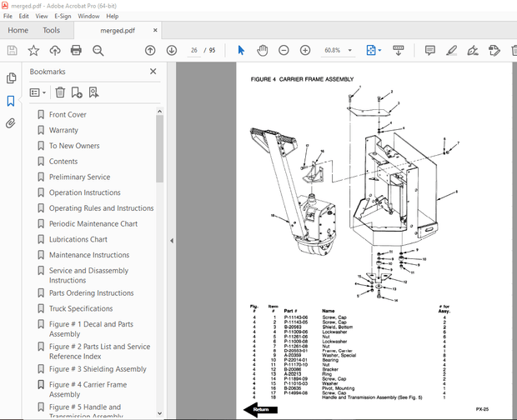Viewport: 517px width, 420px height.
Task: Open the Help menu
Action: pyautogui.click(x=112, y=16)
